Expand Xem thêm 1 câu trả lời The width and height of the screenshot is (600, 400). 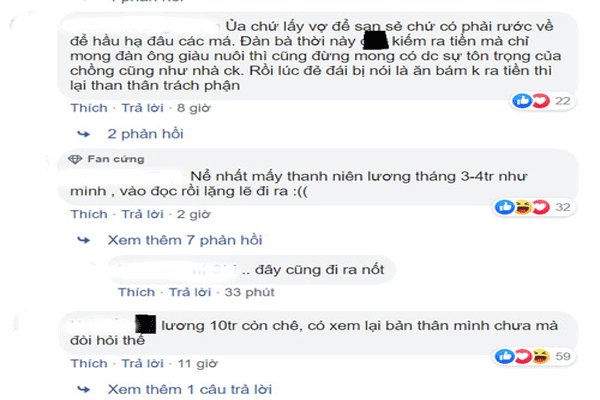[190, 389]
